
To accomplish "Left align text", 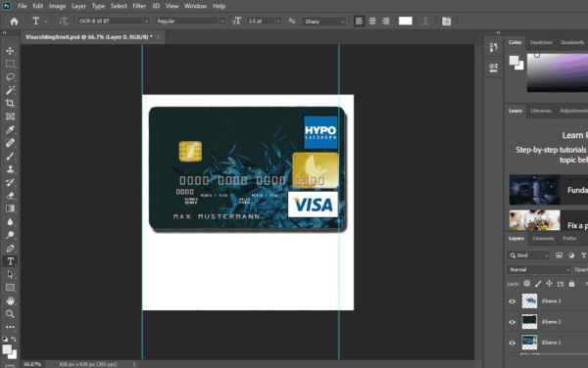I will [x=359, y=22].
